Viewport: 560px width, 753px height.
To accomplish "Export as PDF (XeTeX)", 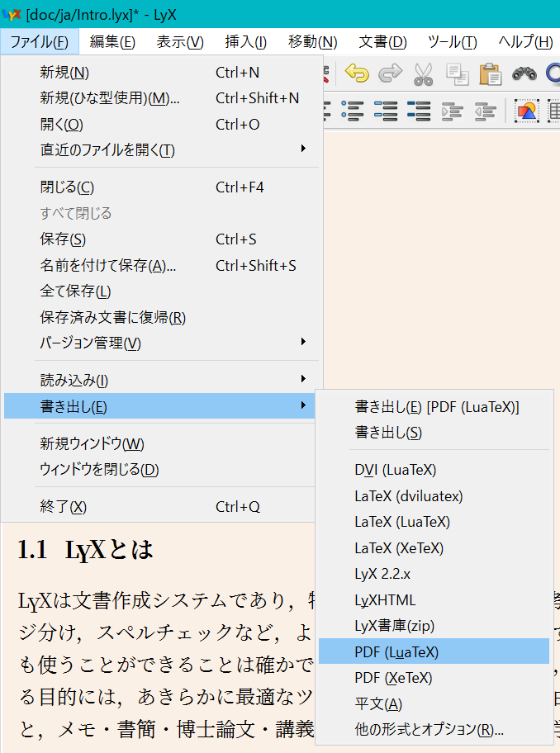I will click(434, 678).
